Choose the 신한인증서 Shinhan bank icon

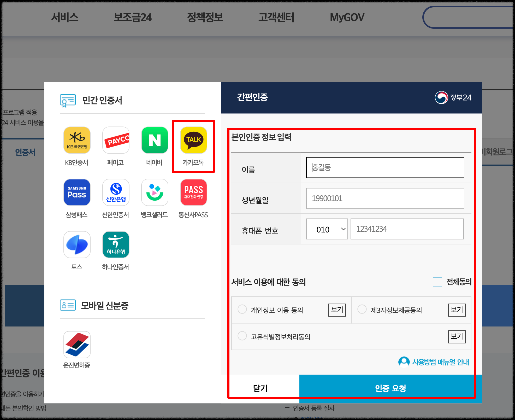click(x=116, y=192)
